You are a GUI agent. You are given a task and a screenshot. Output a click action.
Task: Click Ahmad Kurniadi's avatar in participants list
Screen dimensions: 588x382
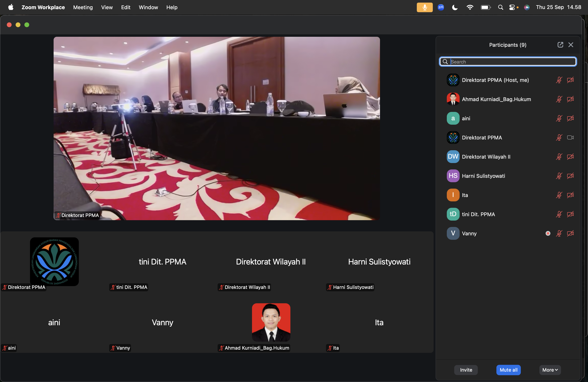pos(453,99)
